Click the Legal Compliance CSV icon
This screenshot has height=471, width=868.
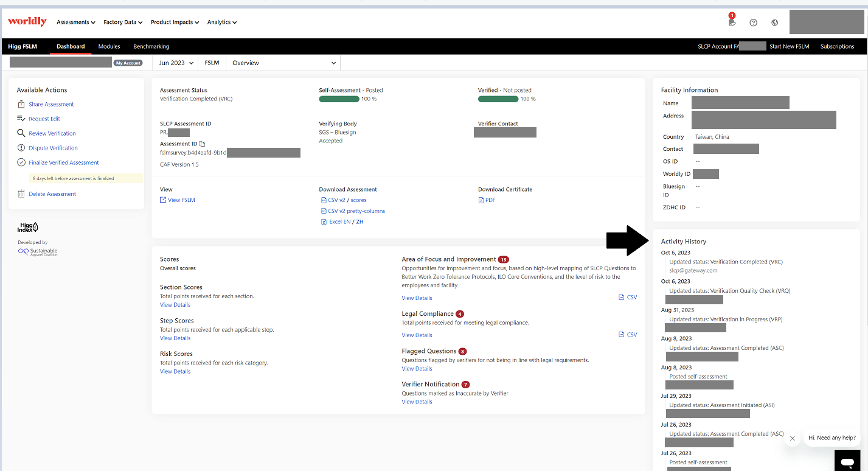(621, 335)
